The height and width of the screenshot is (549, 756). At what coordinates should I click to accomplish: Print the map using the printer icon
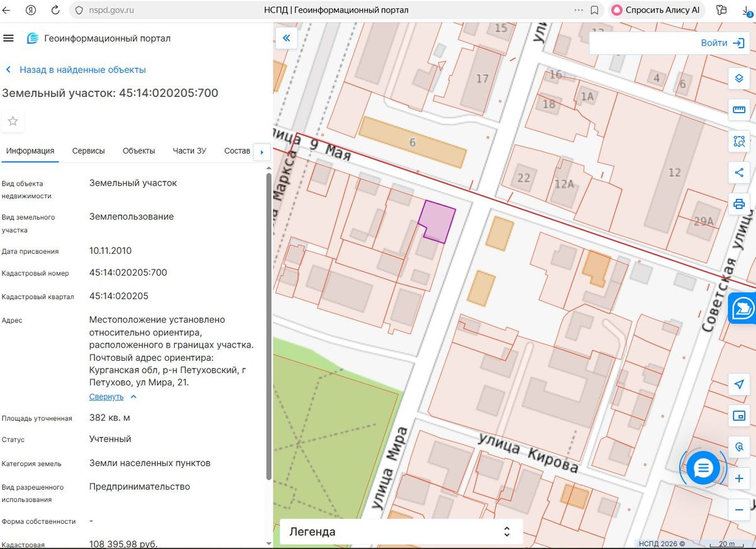point(740,204)
